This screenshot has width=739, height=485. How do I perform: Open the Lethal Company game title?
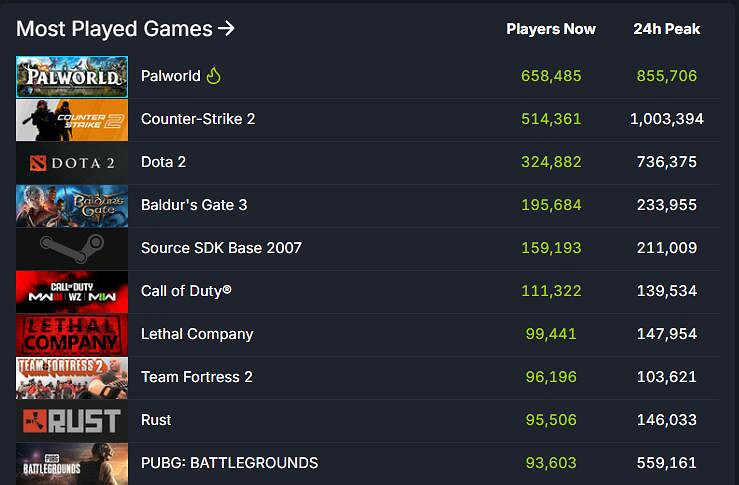(x=197, y=334)
